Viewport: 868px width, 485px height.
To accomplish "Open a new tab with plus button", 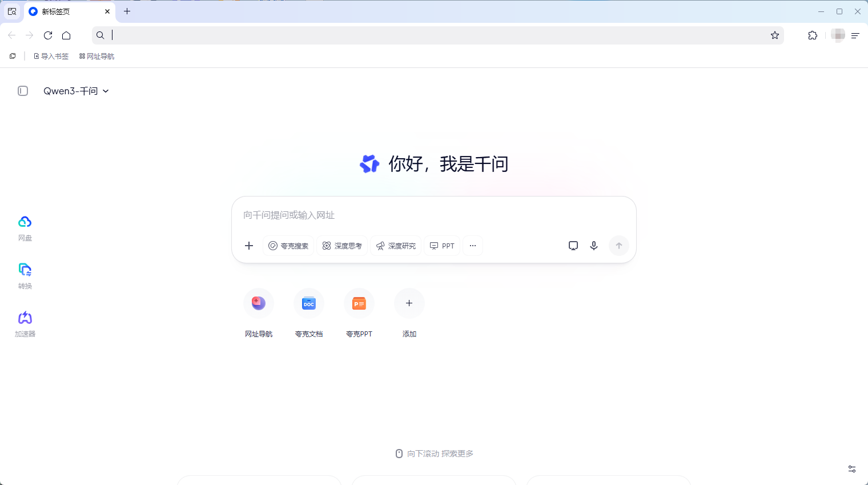I will click(x=127, y=11).
